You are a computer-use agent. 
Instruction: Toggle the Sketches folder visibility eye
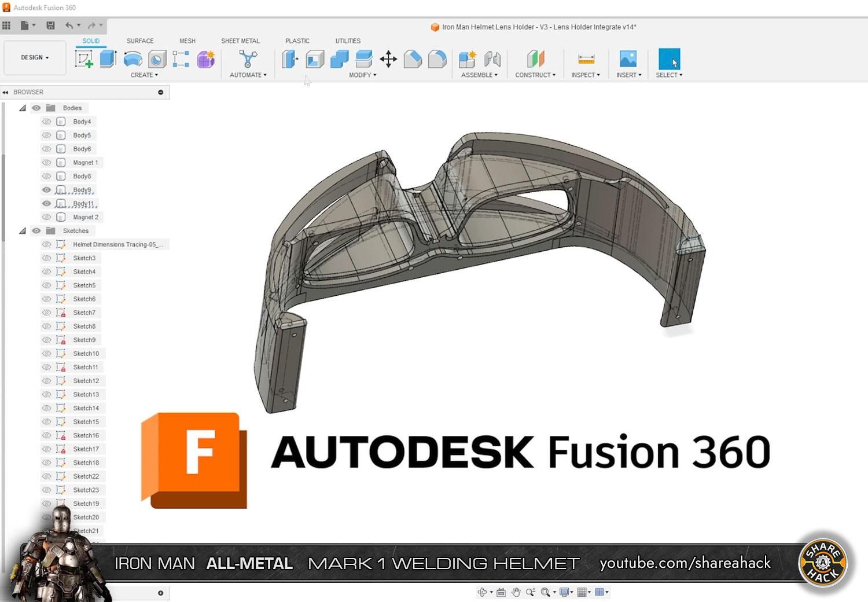[x=36, y=231]
